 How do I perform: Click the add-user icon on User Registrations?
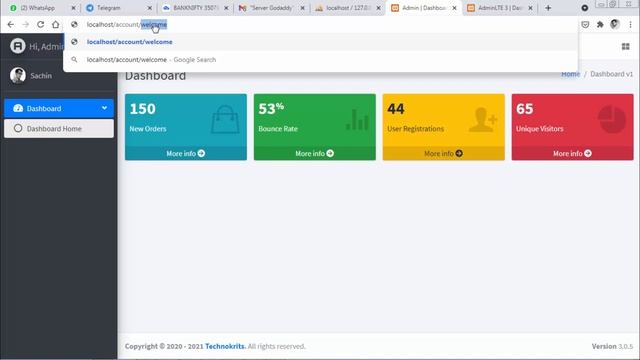[483, 119]
